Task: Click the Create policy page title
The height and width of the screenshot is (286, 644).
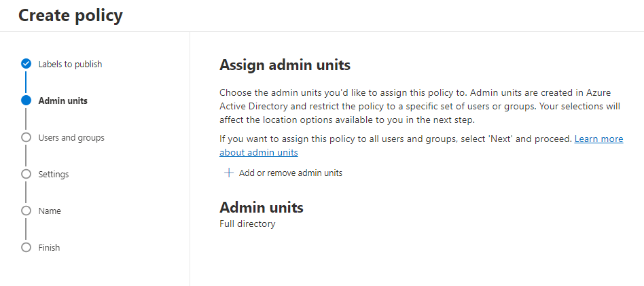Action: pos(71,16)
